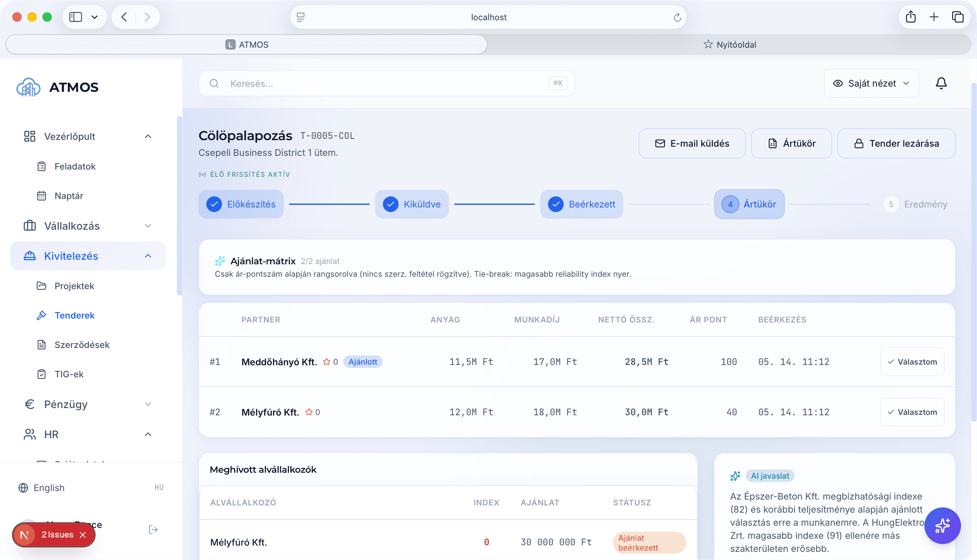Click the ⌘K shortcut hint badge
977x560 pixels.
(557, 83)
